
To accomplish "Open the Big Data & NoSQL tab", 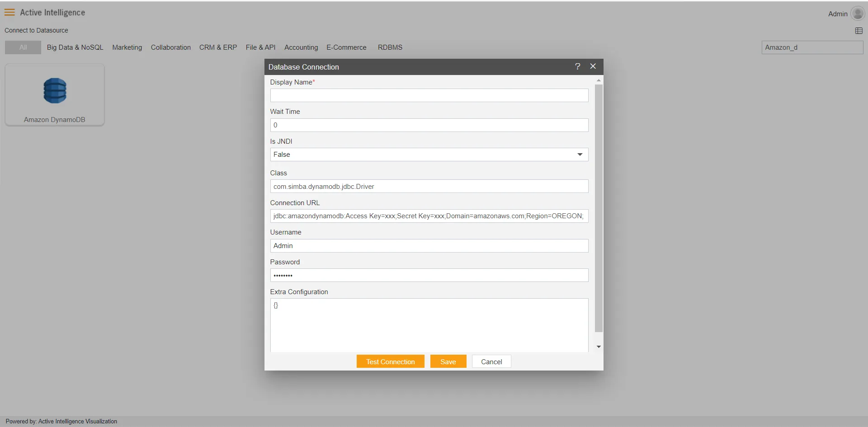I will coord(75,47).
